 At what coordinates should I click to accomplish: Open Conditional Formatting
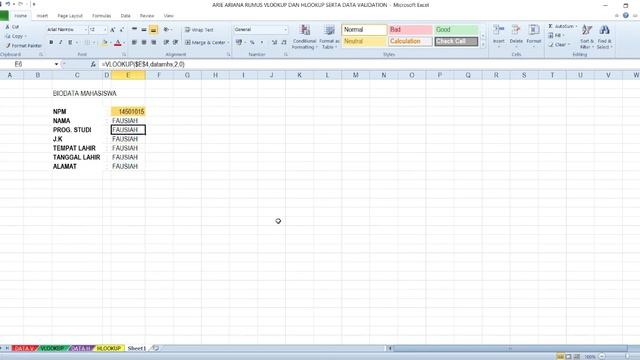pos(304,37)
